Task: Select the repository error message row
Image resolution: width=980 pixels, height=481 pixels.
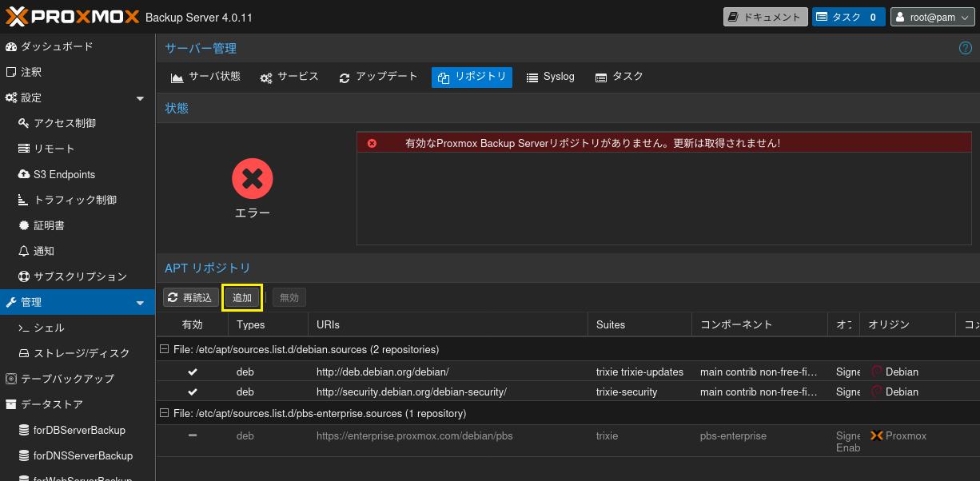Action: click(x=663, y=143)
